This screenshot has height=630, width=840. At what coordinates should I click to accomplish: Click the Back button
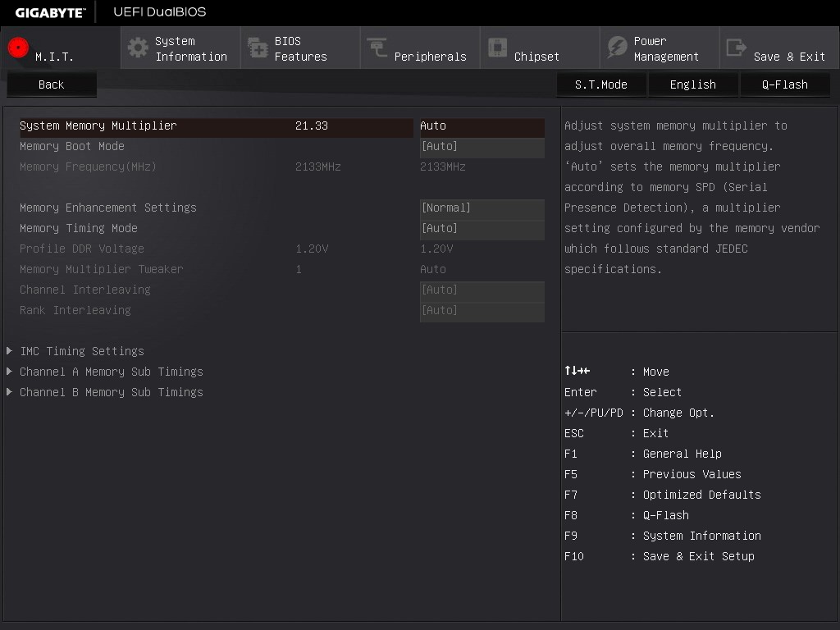(x=52, y=84)
